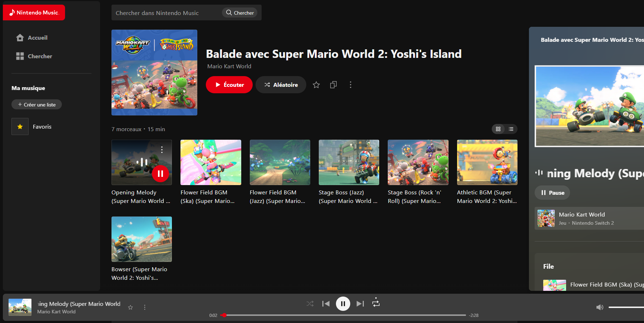The height and width of the screenshot is (323, 644).
Task: Toggle shuffle in the player bar
Action: point(310,304)
